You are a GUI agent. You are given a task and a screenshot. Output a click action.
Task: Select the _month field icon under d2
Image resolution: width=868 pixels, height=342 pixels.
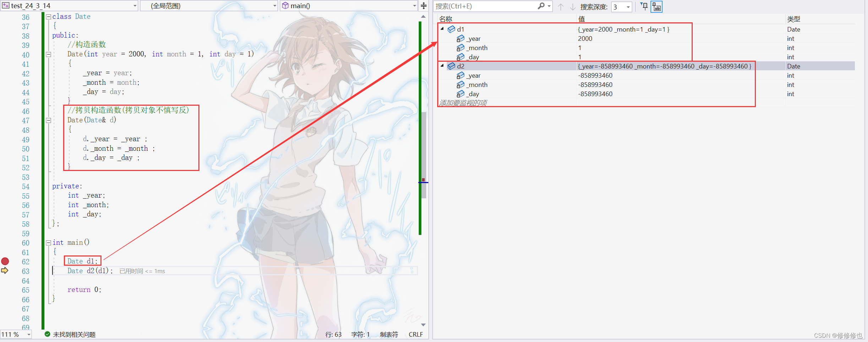pyautogui.click(x=460, y=84)
